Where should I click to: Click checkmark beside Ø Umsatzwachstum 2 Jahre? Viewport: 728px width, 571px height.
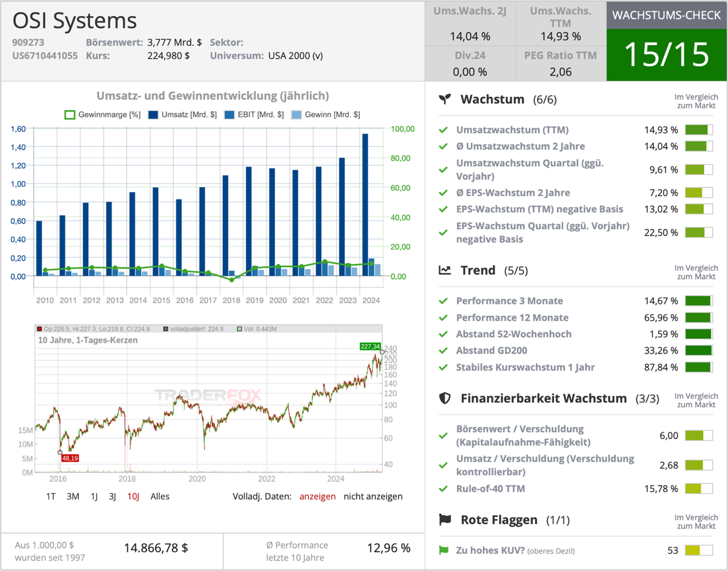[443, 146]
